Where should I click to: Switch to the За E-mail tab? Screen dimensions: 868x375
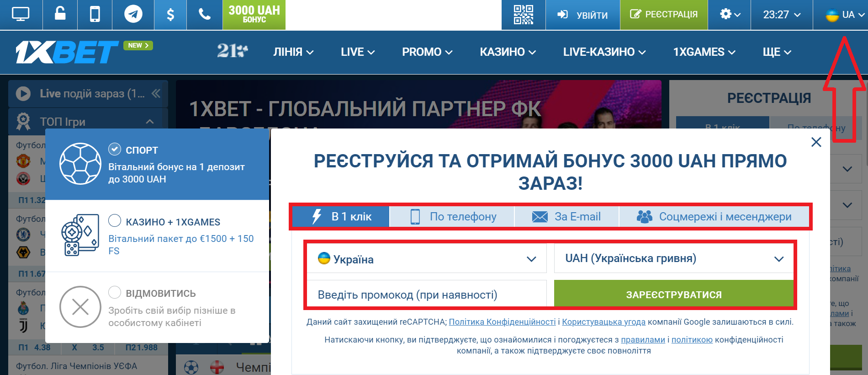tap(567, 216)
